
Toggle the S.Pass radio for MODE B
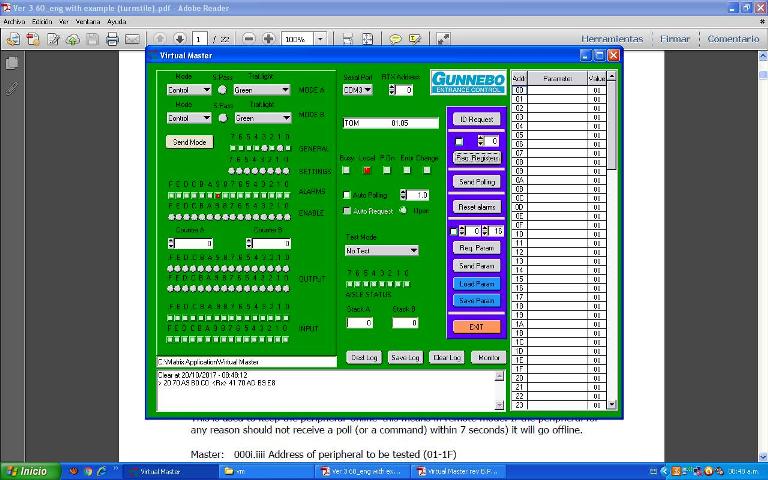(223, 118)
